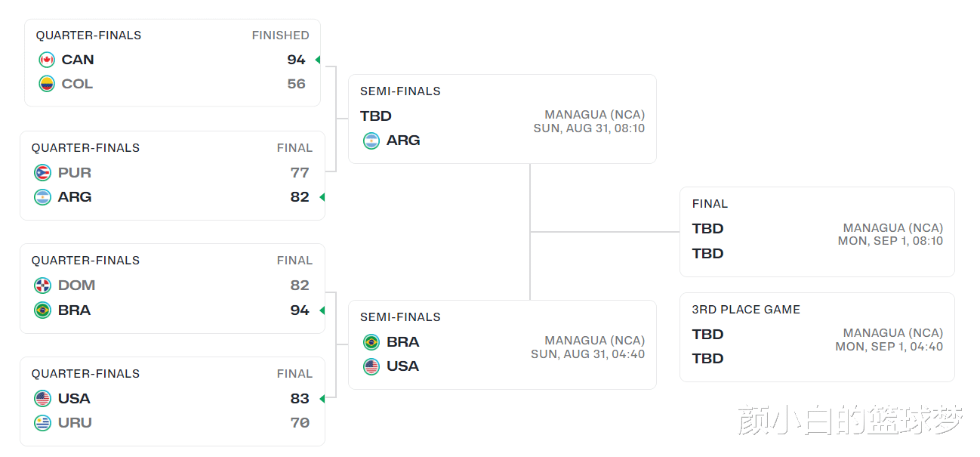Click the Dominican Republic flag icon
This screenshot has width=980, height=457.
(42, 286)
